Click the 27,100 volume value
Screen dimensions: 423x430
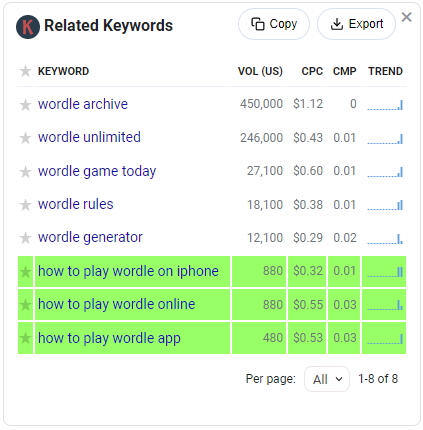(265, 171)
